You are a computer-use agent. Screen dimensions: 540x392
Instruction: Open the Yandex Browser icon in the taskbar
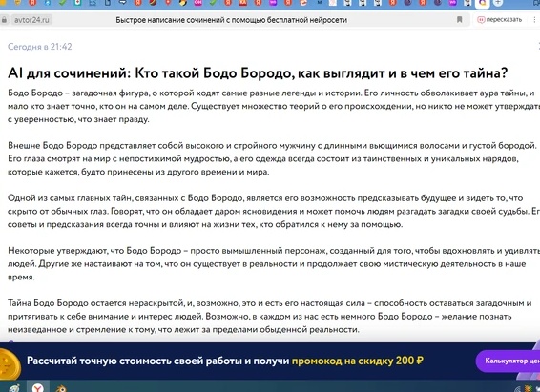38,387
